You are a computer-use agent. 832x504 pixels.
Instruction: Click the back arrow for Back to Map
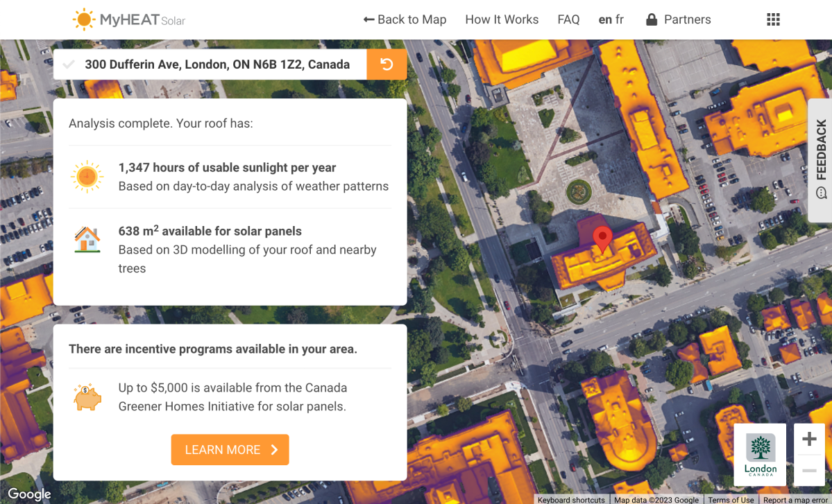point(368,19)
